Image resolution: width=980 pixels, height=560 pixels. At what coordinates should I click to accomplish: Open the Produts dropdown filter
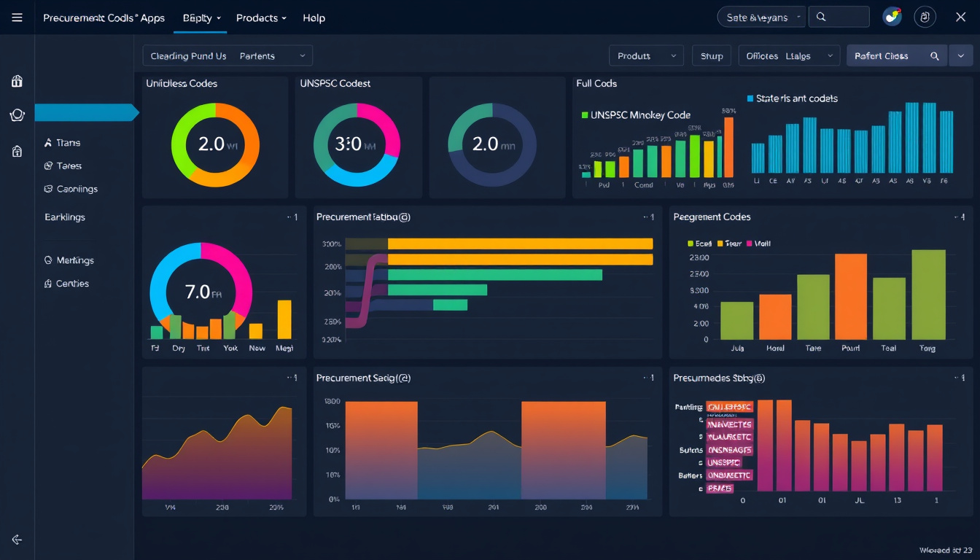point(645,56)
